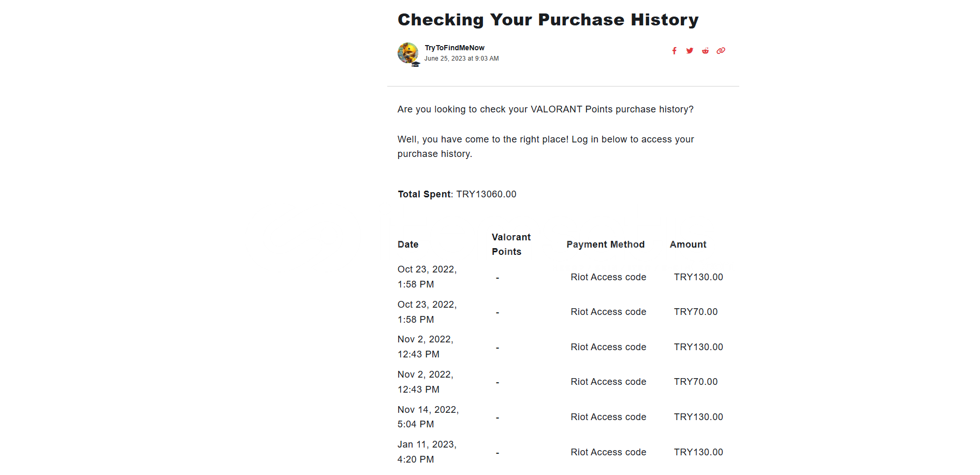This screenshot has height=475, width=980.
Task: Click the Checking Your Purchase History title
Action: [548, 20]
